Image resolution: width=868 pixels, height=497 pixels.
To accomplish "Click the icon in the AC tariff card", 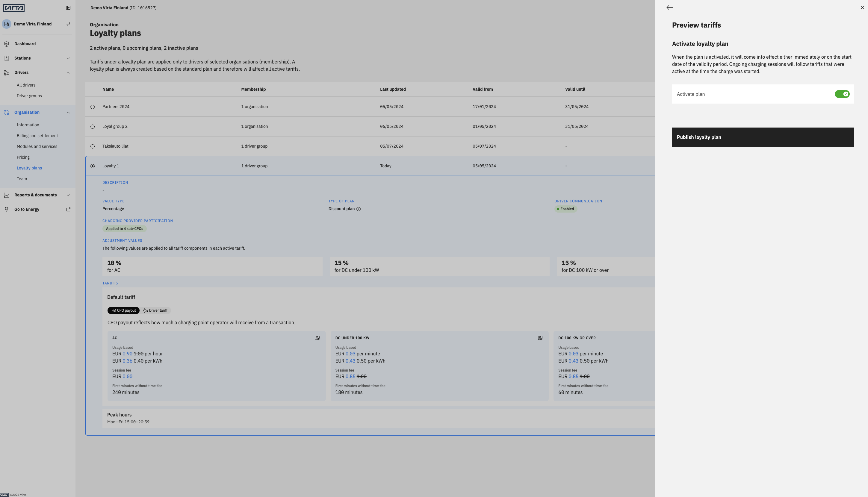I will (x=317, y=338).
